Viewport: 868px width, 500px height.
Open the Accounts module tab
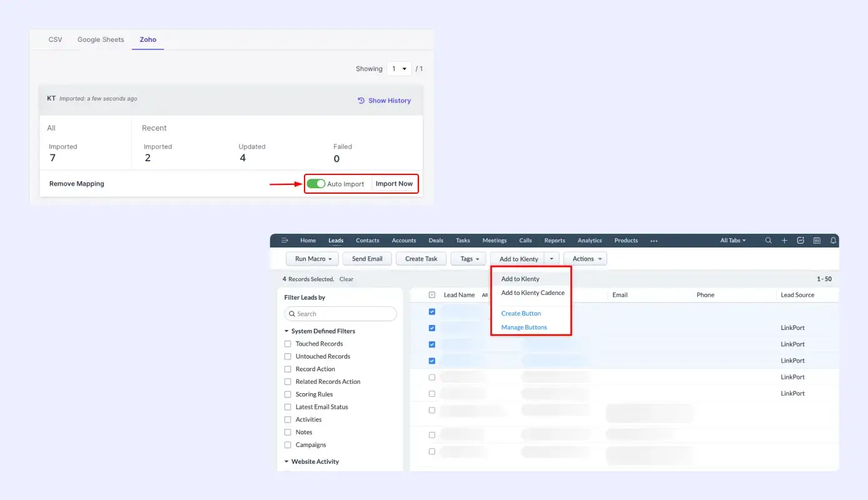point(404,241)
